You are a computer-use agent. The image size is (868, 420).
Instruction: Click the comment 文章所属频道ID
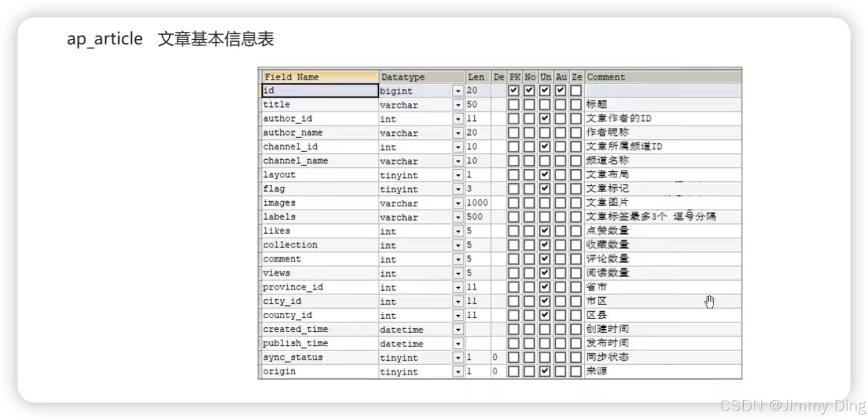[624, 146]
